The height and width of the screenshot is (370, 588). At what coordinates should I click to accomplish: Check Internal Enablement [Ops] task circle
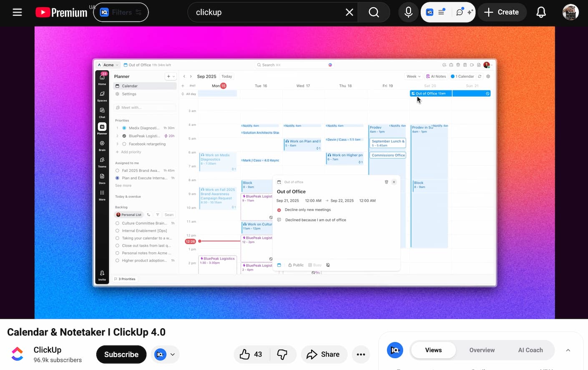pos(117,231)
